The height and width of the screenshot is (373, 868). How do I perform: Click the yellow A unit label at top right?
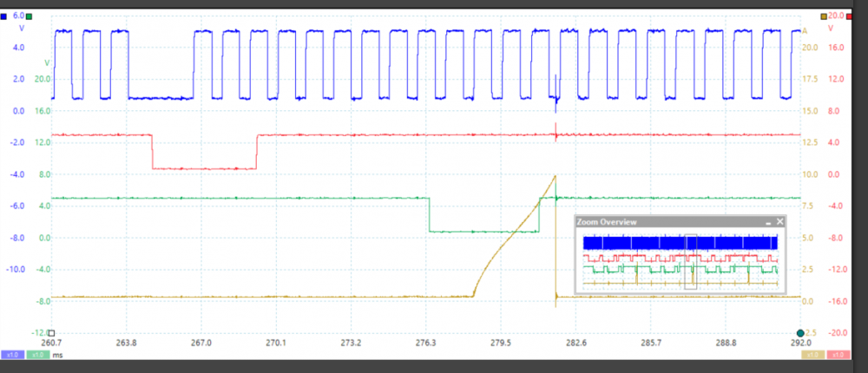coord(805,33)
